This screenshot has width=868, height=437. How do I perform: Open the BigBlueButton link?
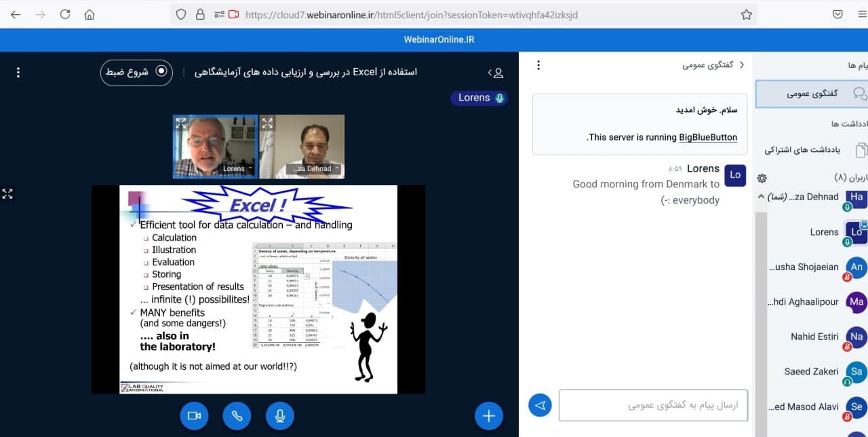pos(708,137)
